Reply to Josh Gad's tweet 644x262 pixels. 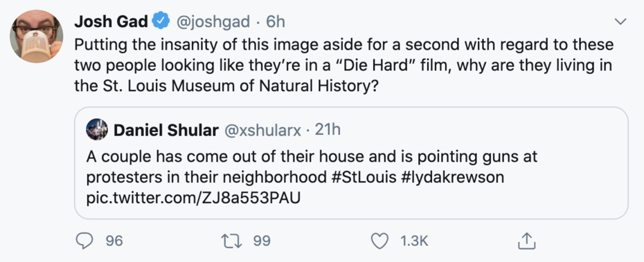point(84,241)
